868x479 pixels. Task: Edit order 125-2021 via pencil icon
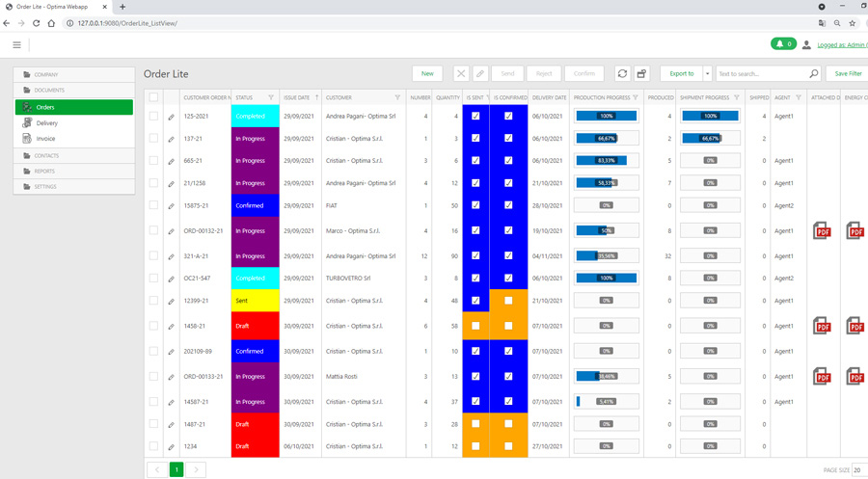tap(171, 117)
